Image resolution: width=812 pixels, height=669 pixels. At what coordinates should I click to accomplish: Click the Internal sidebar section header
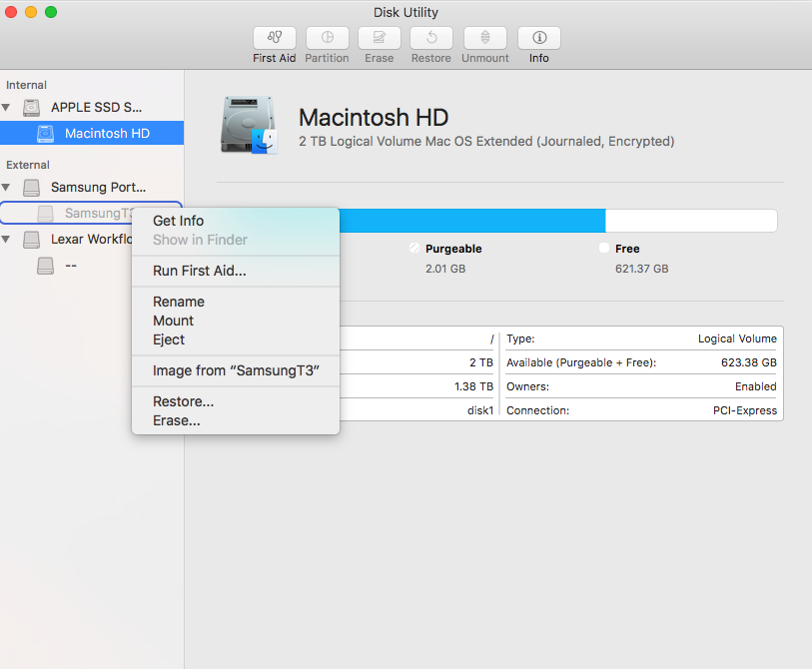click(x=26, y=86)
